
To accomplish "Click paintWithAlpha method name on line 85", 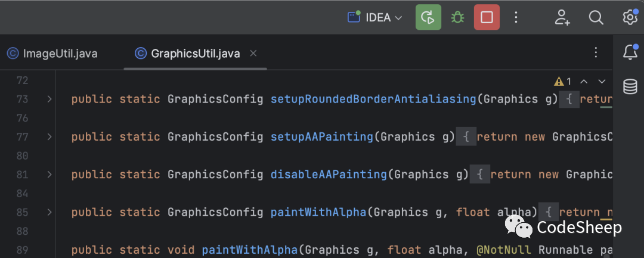I will [x=318, y=212].
